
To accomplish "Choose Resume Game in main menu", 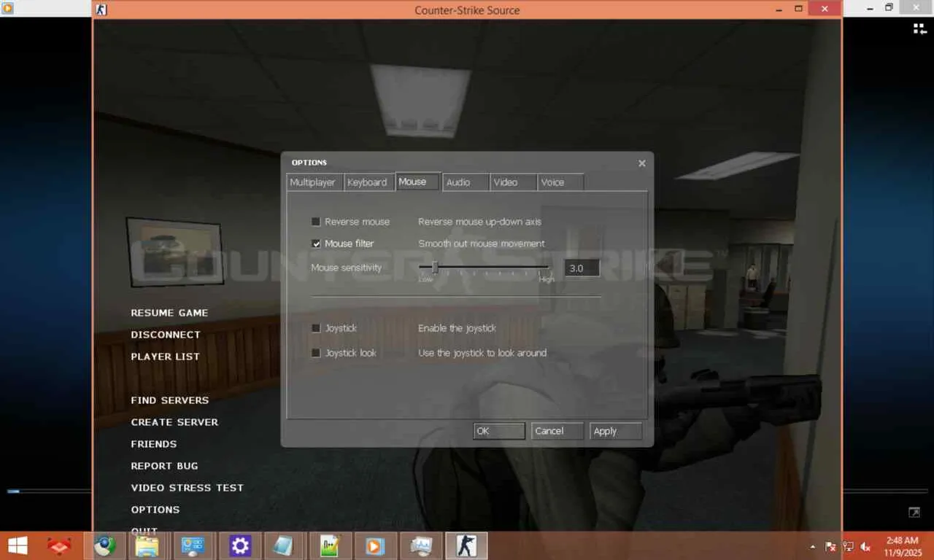I will pyautogui.click(x=169, y=313).
